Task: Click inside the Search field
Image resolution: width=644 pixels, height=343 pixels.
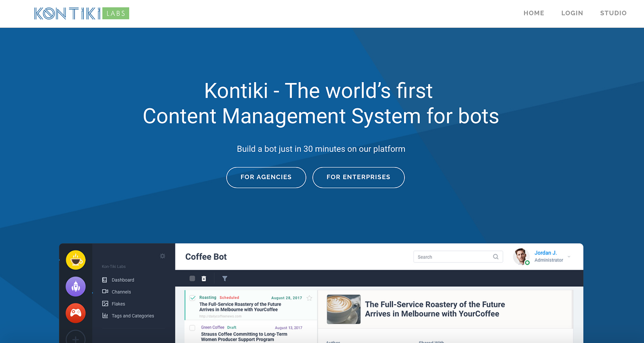Action: point(458,257)
